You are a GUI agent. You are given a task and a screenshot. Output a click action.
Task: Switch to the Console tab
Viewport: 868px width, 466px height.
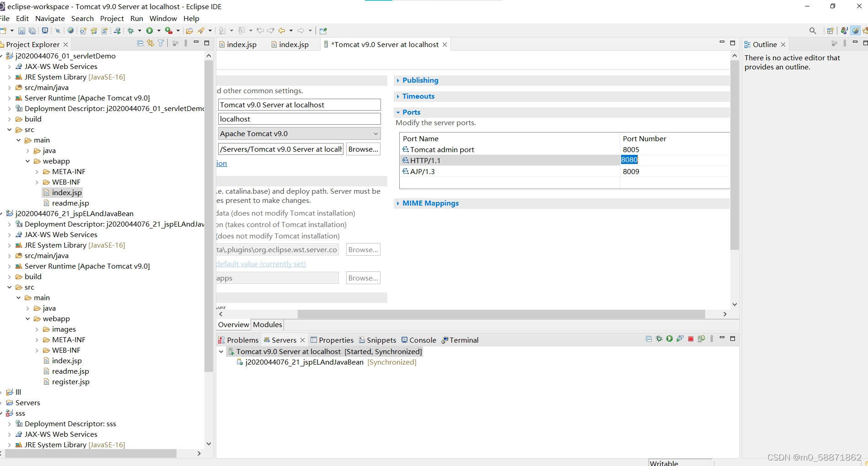click(418, 340)
